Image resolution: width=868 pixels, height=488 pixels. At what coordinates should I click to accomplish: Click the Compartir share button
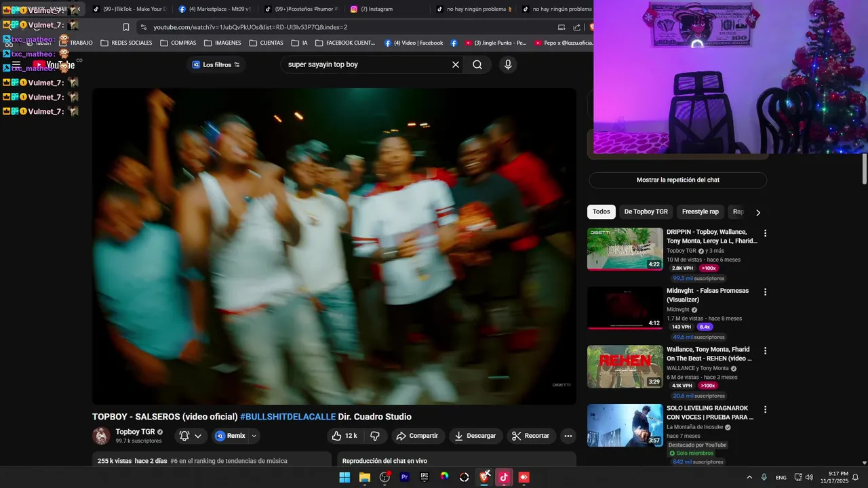point(417,436)
